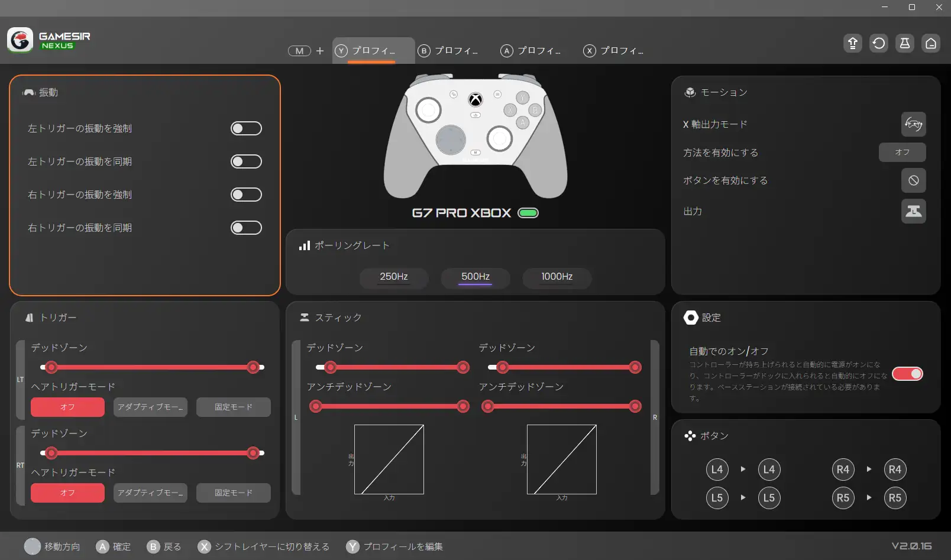
Task: Click left stick アンチデッドゾーン slider right handle
Action: pyautogui.click(x=463, y=406)
